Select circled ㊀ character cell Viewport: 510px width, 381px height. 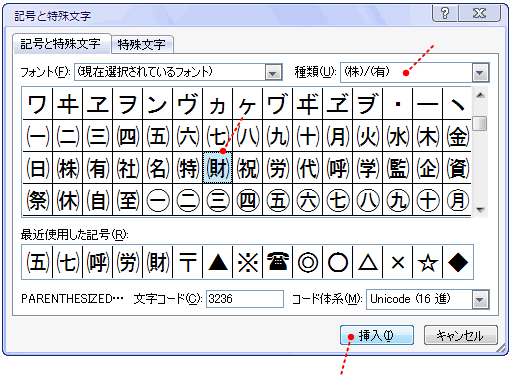point(158,200)
